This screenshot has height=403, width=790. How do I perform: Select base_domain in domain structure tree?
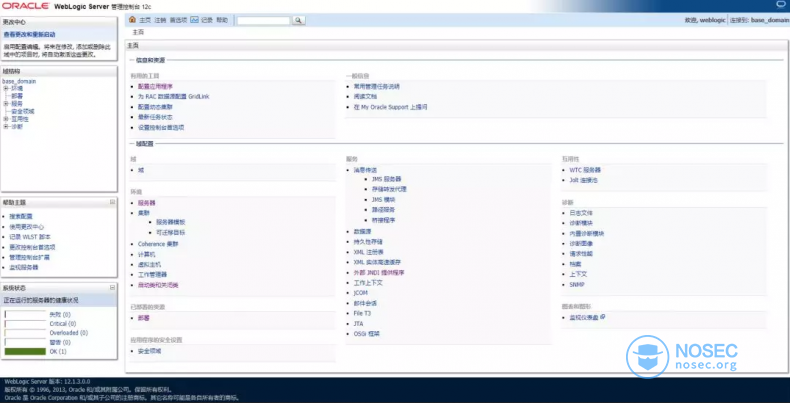(x=20, y=80)
